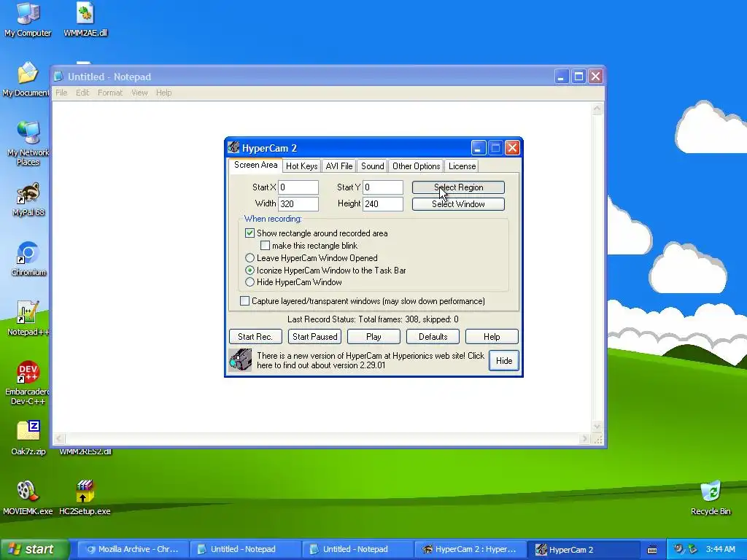This screenshot has height=560, width=747.
Task: Click the Play button in HyperCam
Action: tap(373, 337)
